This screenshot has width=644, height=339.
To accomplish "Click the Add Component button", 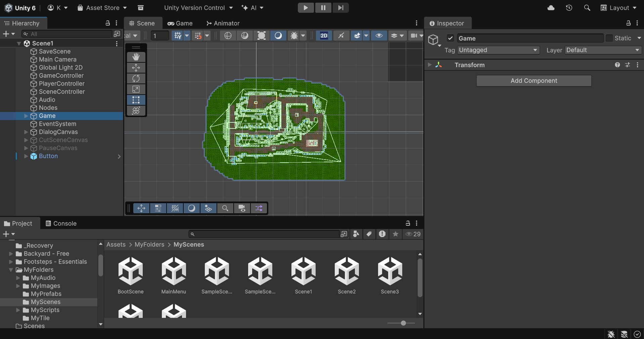I will [534, 81].
